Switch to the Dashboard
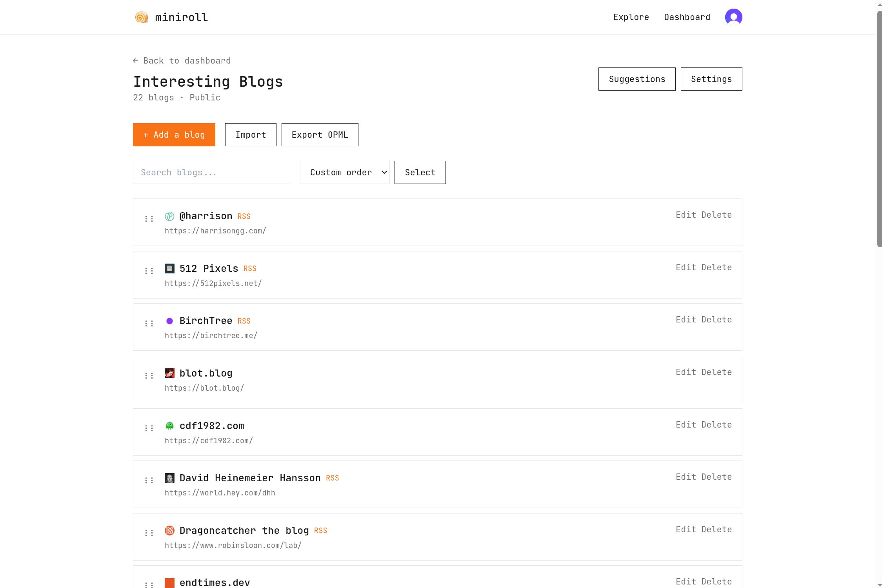 [x=687, y=17]
